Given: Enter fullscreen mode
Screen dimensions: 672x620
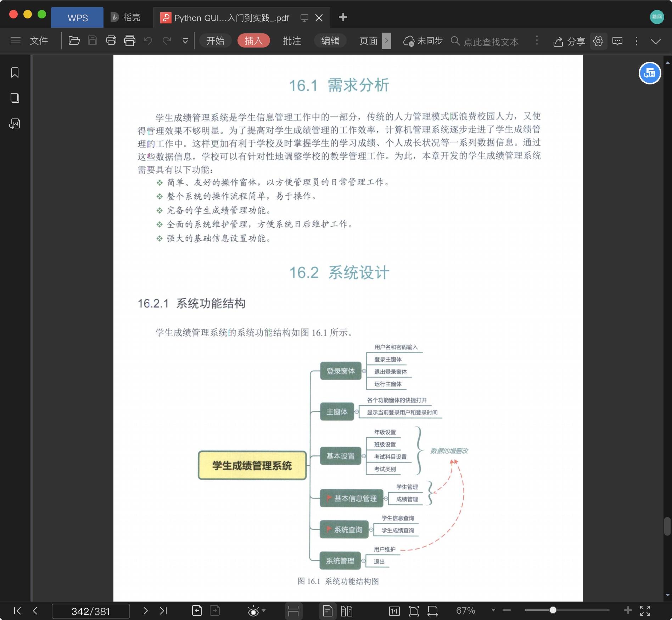Looking at the screenshot, I should (x=645, y=611).
